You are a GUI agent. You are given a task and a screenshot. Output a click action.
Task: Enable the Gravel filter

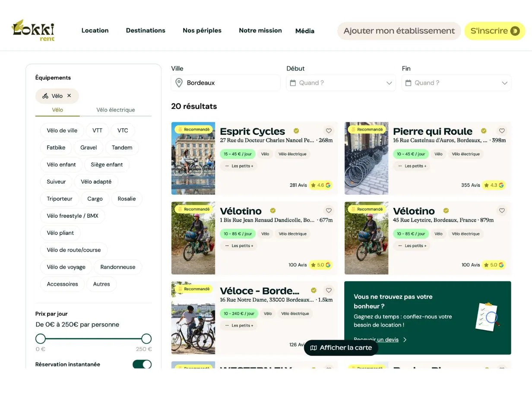(89, 147)
